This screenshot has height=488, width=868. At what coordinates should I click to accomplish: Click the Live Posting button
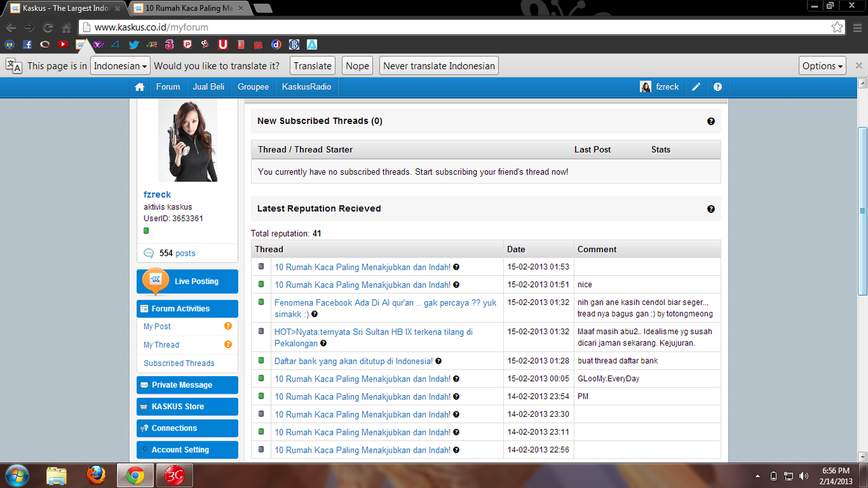(x=187, y=281)
